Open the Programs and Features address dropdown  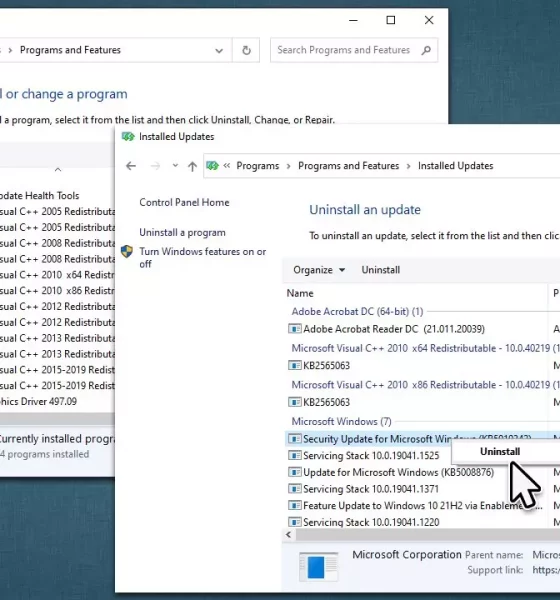coord(219,50)
